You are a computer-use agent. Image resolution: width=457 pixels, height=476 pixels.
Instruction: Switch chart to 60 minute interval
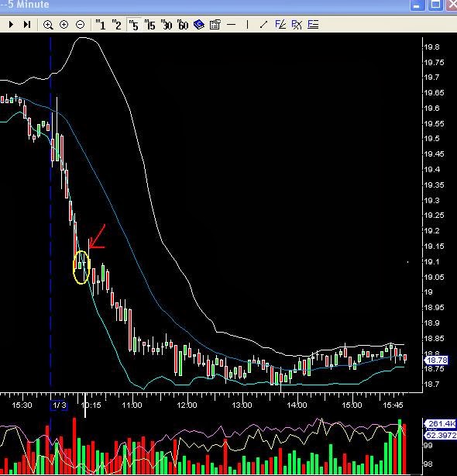coord(183,25)
